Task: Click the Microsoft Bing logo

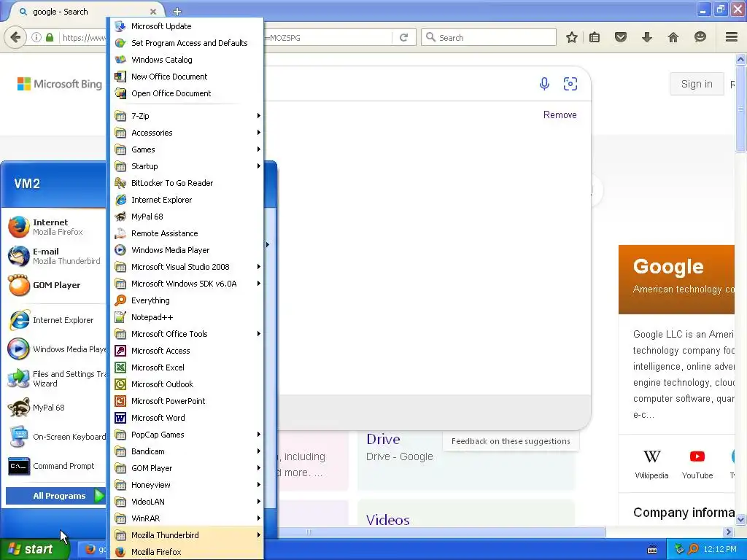Action: [x=60, y=84]
